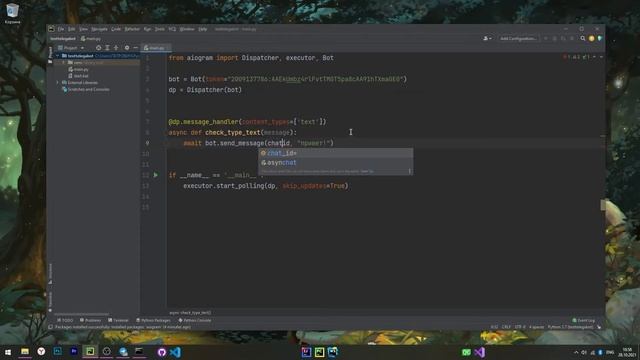
Task: Click the Select Opened File target icon
Action: coord(98,48)
